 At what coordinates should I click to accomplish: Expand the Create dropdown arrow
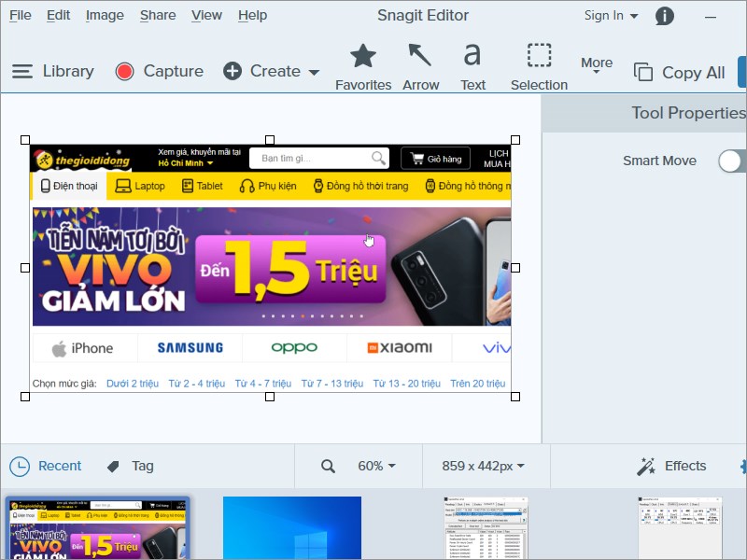(314, 73)
